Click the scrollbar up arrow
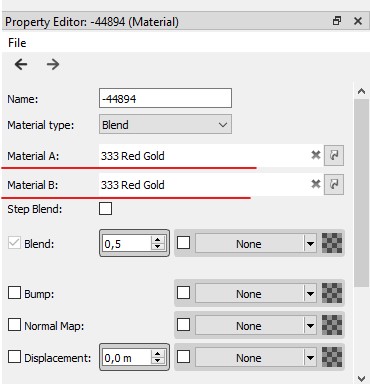The width and height of the screenshot is (370, 384). (361, 91)
